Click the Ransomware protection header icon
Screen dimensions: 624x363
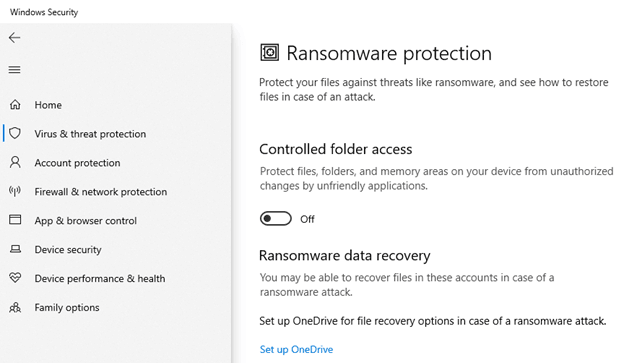click(269, 53)
